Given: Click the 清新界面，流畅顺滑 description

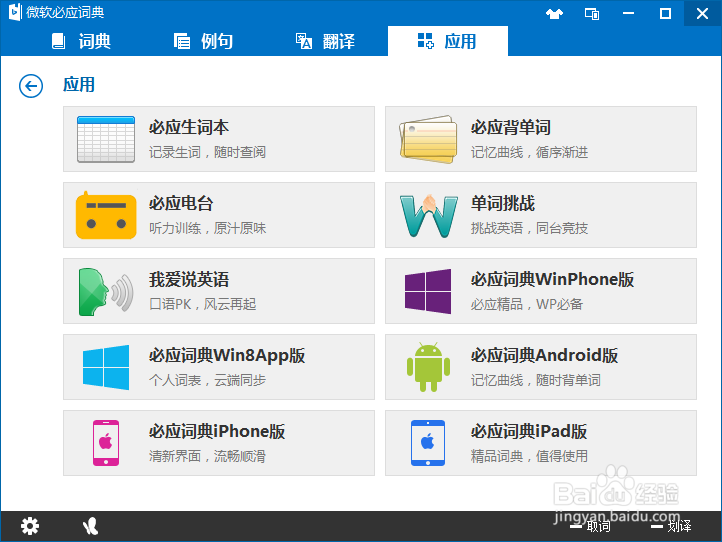Looking at the screenshot, I should coord(207,456).
